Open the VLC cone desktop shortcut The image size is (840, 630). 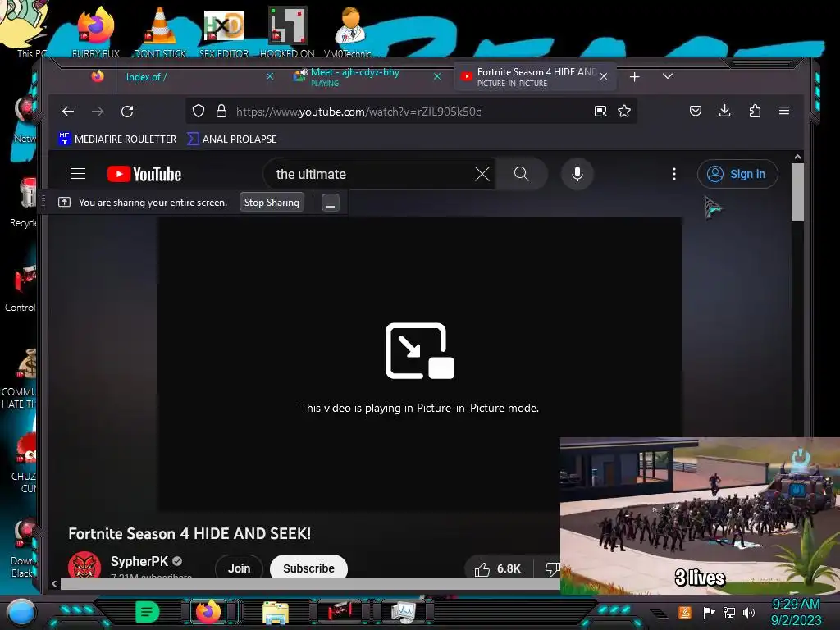pyautogui.click(x=160, y=32)
